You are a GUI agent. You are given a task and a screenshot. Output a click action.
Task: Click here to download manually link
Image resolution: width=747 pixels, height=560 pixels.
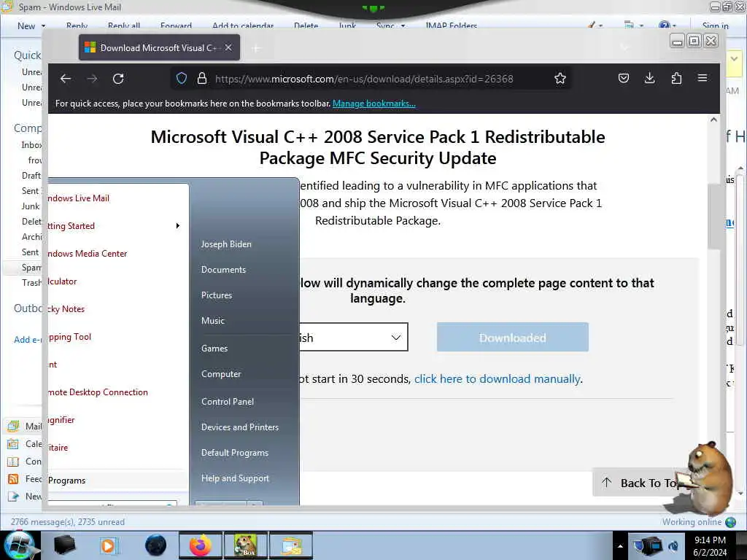[x=498, y=378]
